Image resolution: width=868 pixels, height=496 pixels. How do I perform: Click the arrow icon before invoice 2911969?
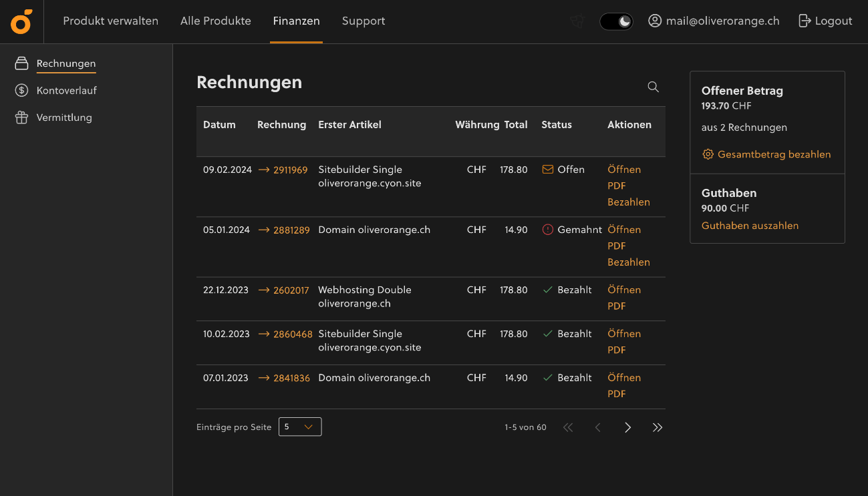point(263,170)
